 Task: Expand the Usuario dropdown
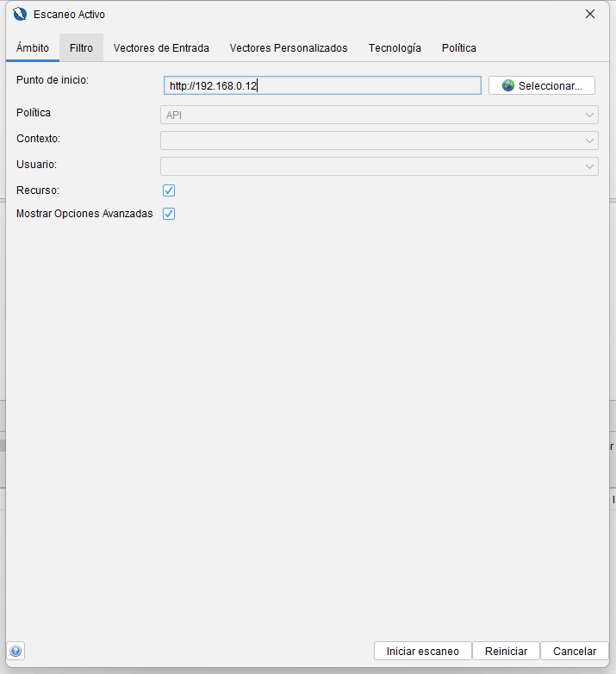point(379,166)
